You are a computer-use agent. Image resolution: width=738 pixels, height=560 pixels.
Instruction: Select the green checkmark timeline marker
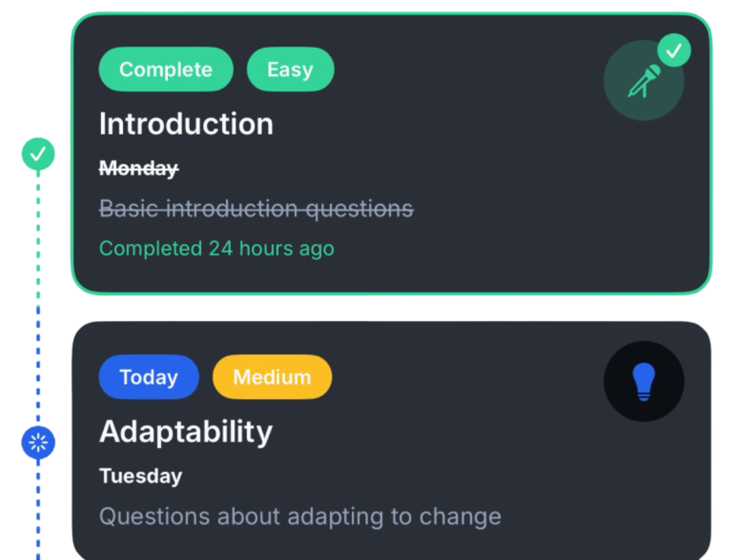[x=38, y=154]
